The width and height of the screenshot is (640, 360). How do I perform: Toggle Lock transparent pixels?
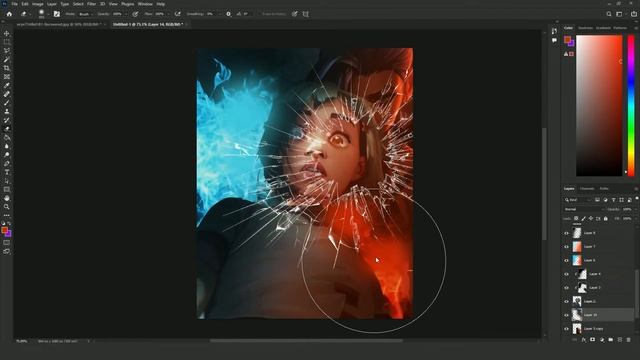click(576, 219)
